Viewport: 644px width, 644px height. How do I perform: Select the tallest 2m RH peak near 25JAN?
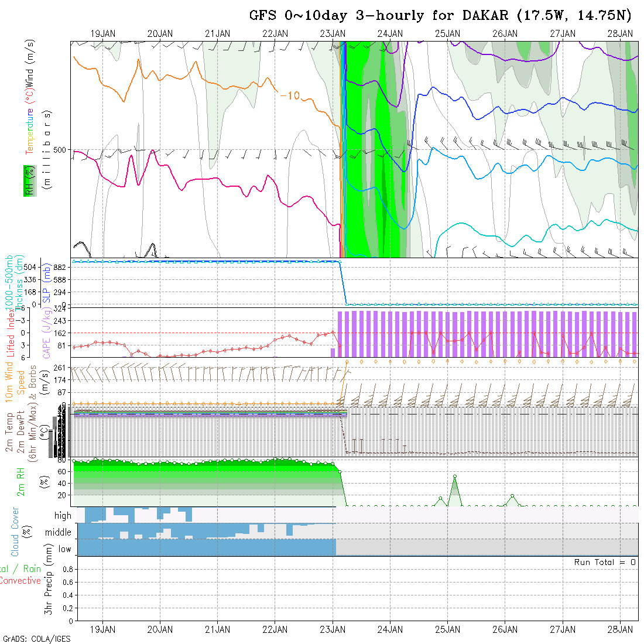point(455,477)
